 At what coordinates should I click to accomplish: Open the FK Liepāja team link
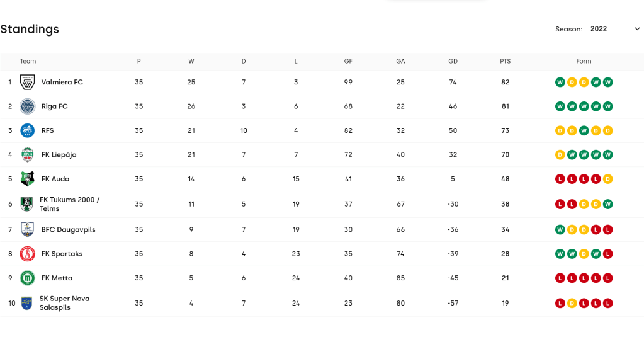(x=59, y=155)
